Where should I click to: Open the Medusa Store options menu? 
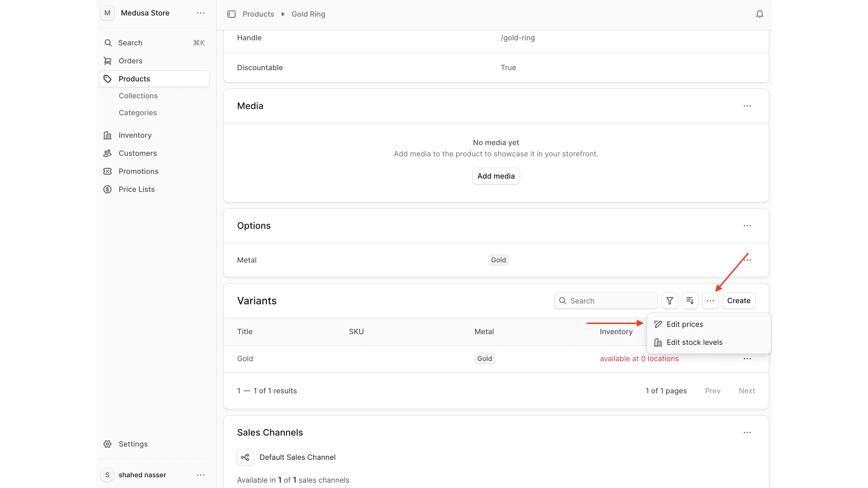pyautogui.click(x=200, y=13)
